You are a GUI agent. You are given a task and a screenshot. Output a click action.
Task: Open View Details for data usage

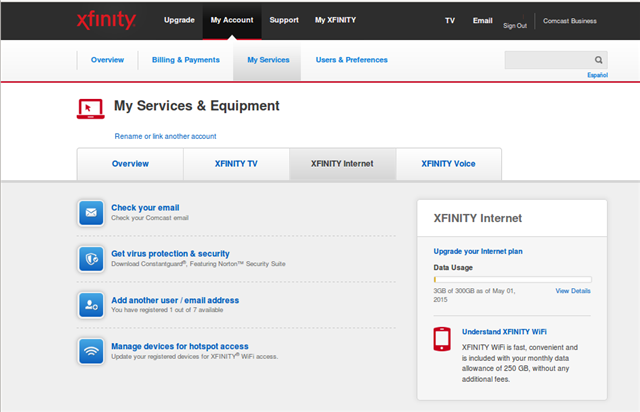point(573,291)
